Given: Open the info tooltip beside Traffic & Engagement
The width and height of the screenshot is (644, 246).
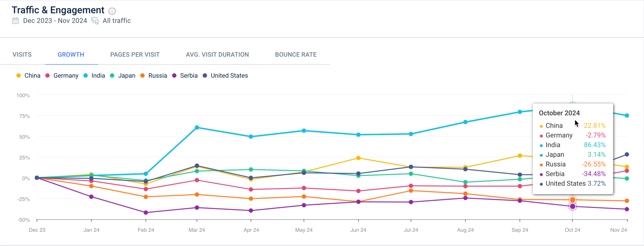Looking at the screenshot, I should point(112,11).
